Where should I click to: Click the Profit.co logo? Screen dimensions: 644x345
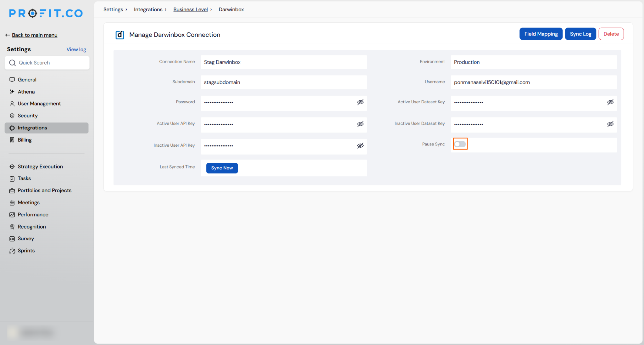(x=46, y=13)
